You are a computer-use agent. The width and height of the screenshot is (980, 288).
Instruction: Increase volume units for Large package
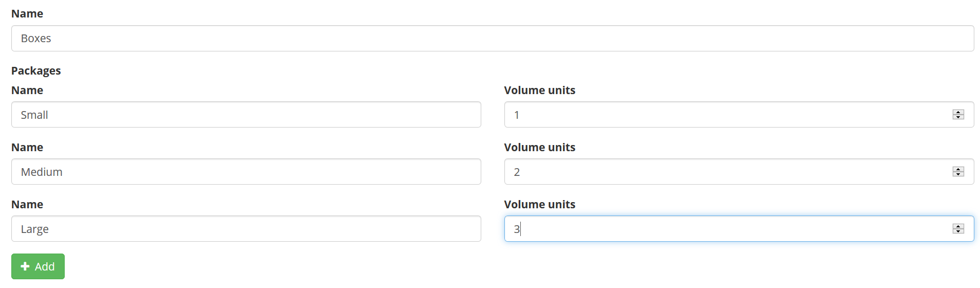point(958,226)
